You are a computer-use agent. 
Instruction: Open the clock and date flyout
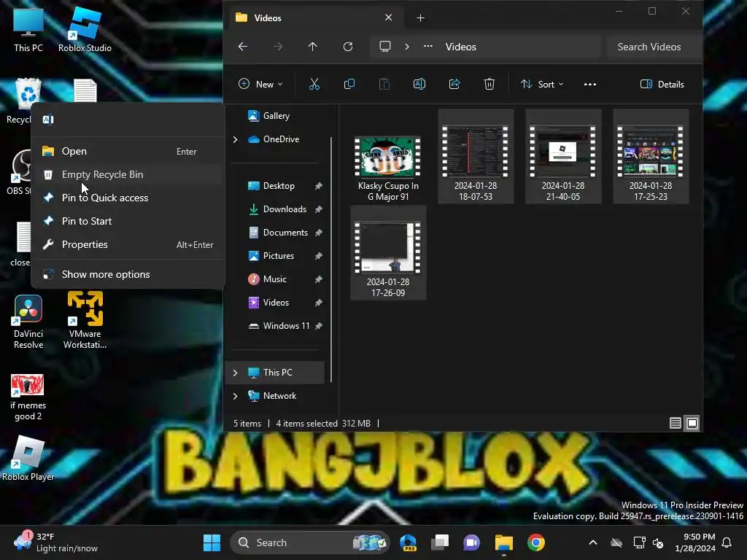[695, 542]
